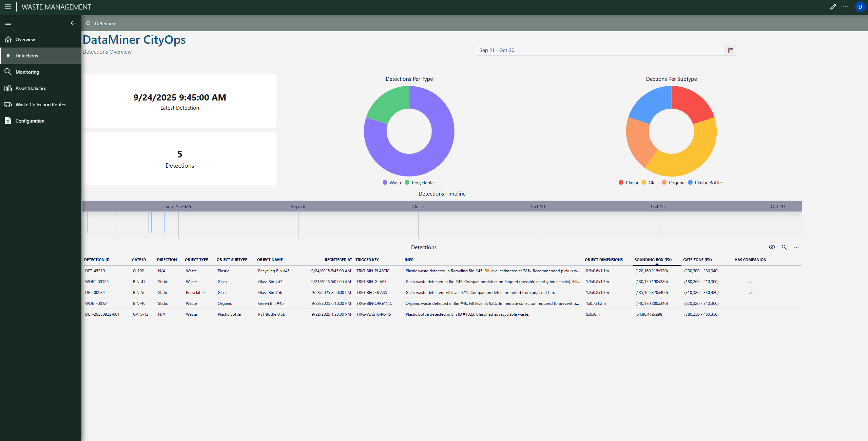Open the Detections table ellipsis menu

[796, 247]
